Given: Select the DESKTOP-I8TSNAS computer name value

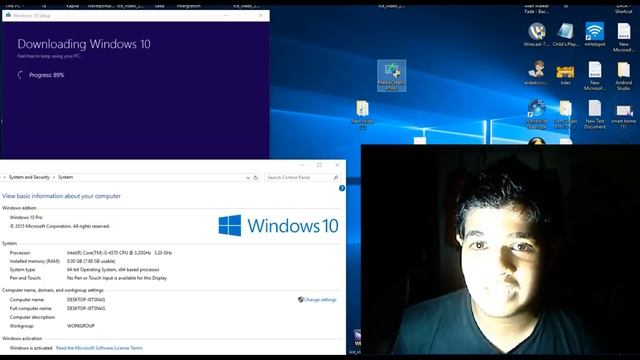Looking at the screenshot, I should pyautogui.click(x=86, y=300).
